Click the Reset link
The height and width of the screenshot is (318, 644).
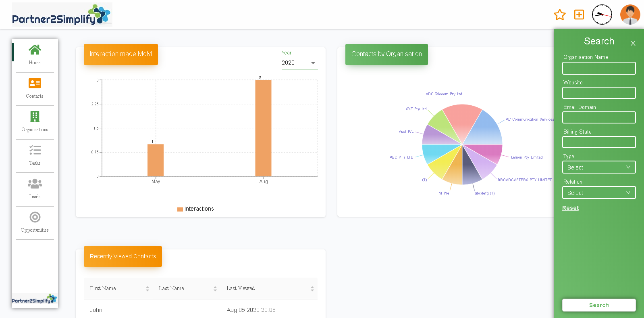570,208
